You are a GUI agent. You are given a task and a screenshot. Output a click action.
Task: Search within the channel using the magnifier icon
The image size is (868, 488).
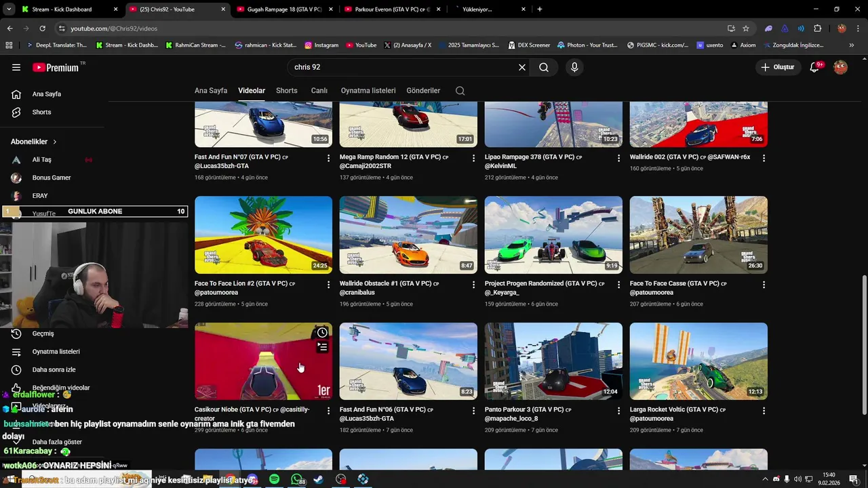point(460,91)
